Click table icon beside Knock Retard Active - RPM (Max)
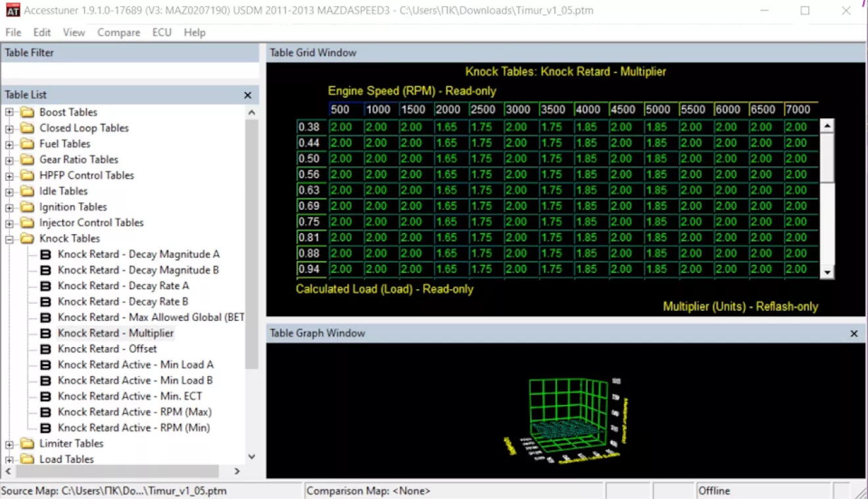 tap(45, 412)
